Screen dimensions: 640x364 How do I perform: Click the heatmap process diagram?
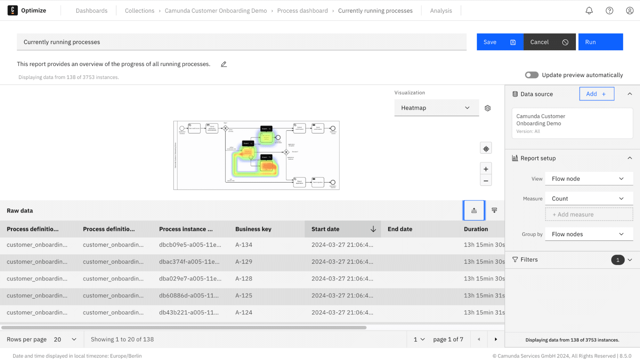tap(256, 155)
